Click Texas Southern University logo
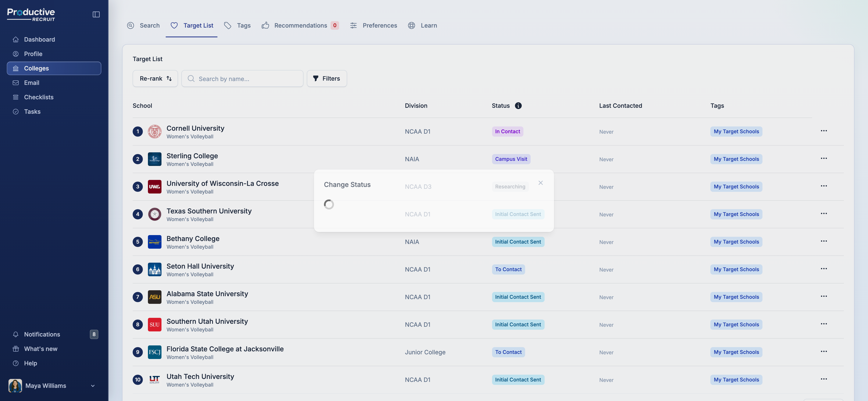The image size is (868, 401). point(155,215)
